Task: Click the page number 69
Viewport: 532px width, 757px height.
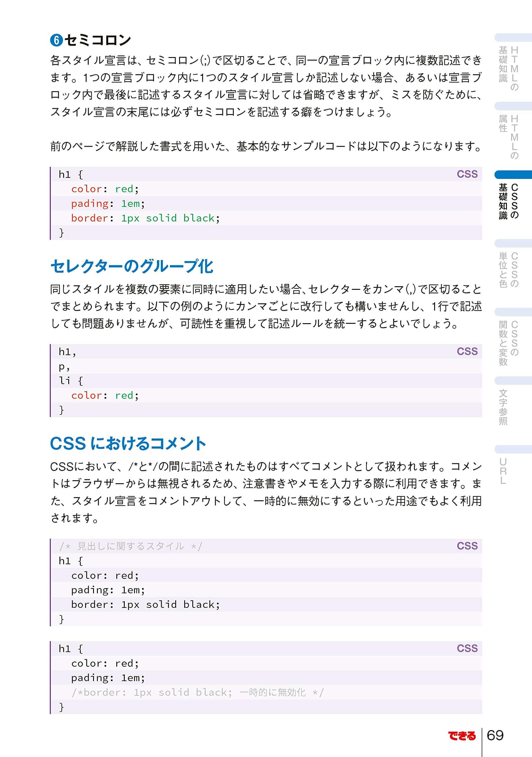Action: point(495,735)
